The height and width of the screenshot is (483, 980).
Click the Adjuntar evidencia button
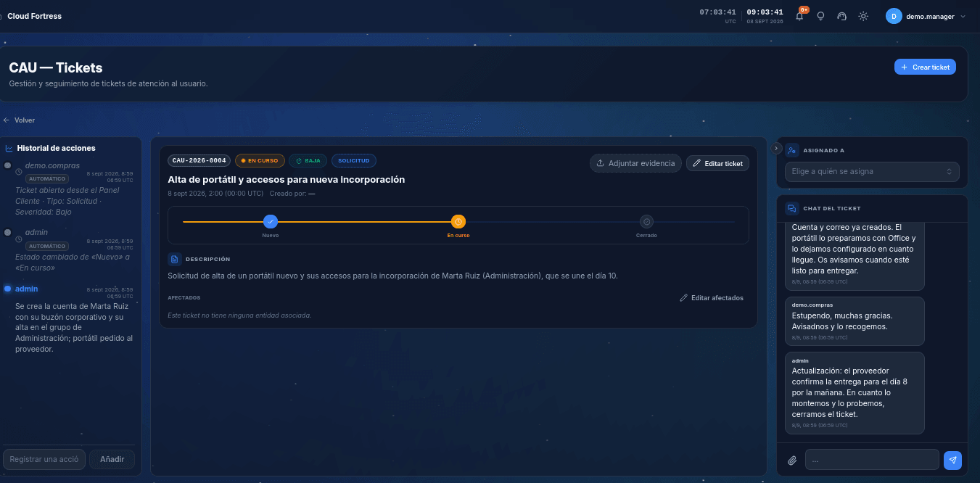point(635,163)
